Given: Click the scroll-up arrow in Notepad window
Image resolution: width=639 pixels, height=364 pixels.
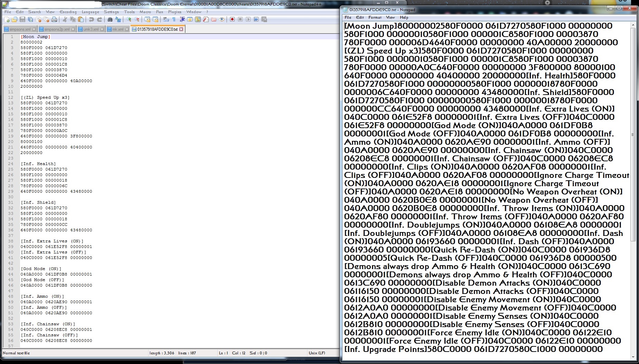Looking at the screenshot, I should (x=633, y=25).
